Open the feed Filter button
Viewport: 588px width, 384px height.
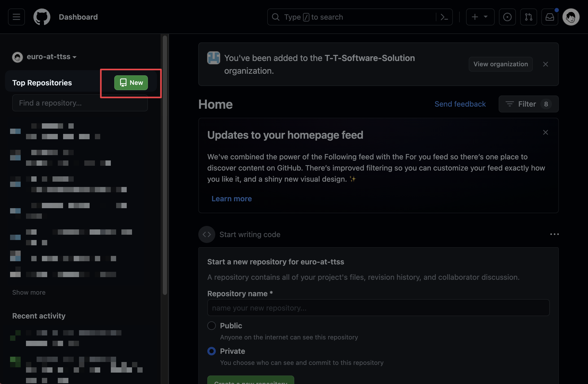pyautogui.click(x=528, y=104)
